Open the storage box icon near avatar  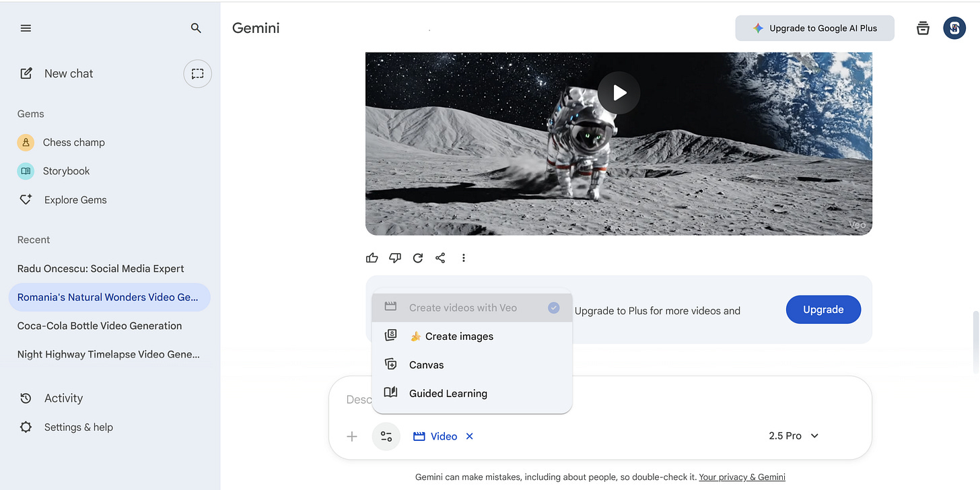pos(923,28)
